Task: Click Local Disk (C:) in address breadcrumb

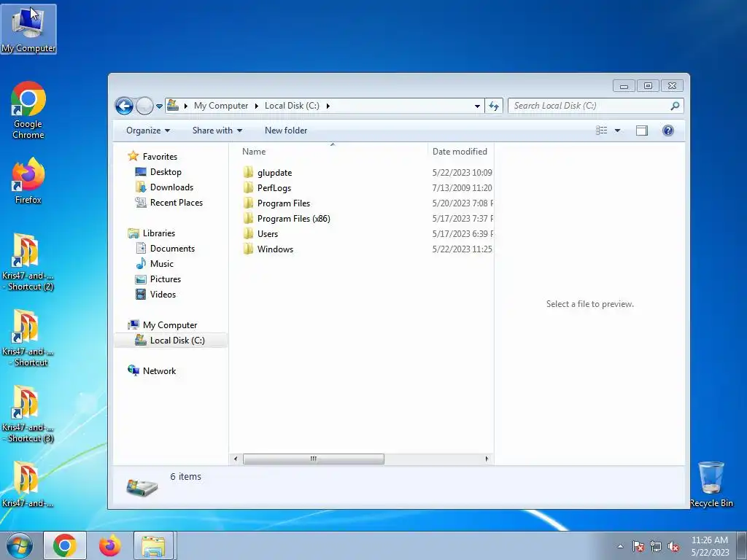Action: [292, 106]
